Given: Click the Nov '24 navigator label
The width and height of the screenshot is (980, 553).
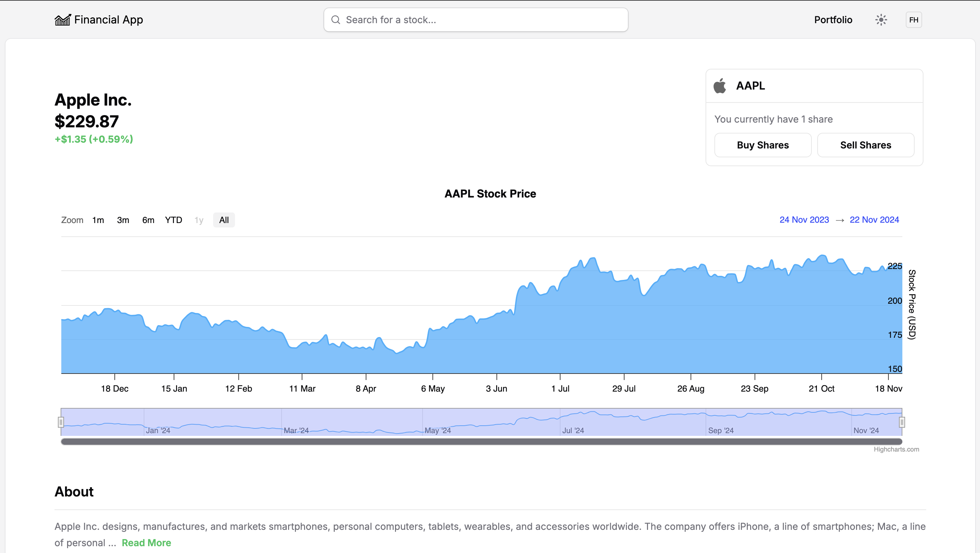Looking at the screenshot, I should tap(866, 430).
